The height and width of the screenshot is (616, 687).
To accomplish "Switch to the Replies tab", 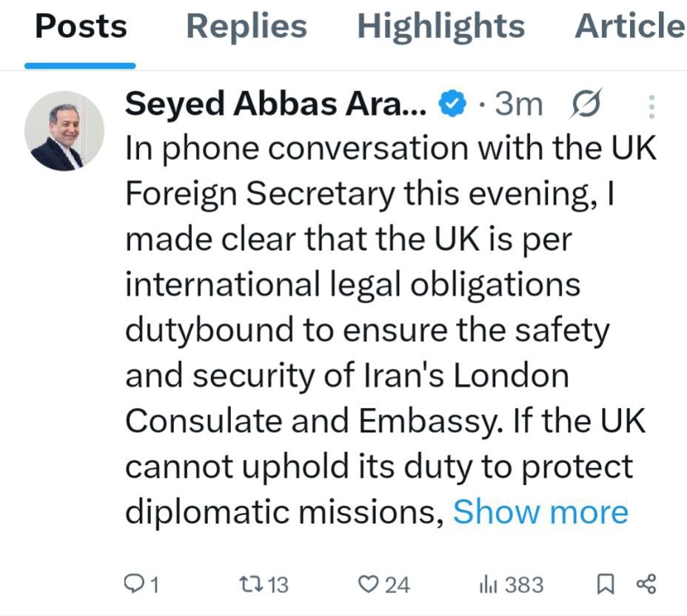I will point(246,27).
